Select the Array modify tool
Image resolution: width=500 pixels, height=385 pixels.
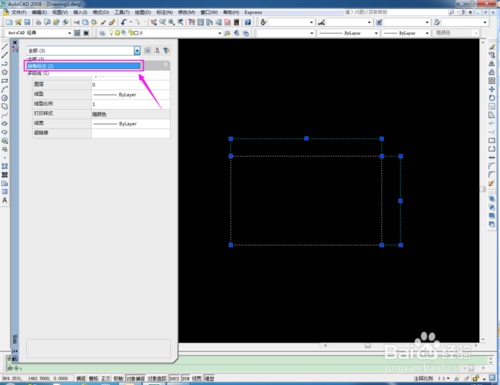click(492, 81)
